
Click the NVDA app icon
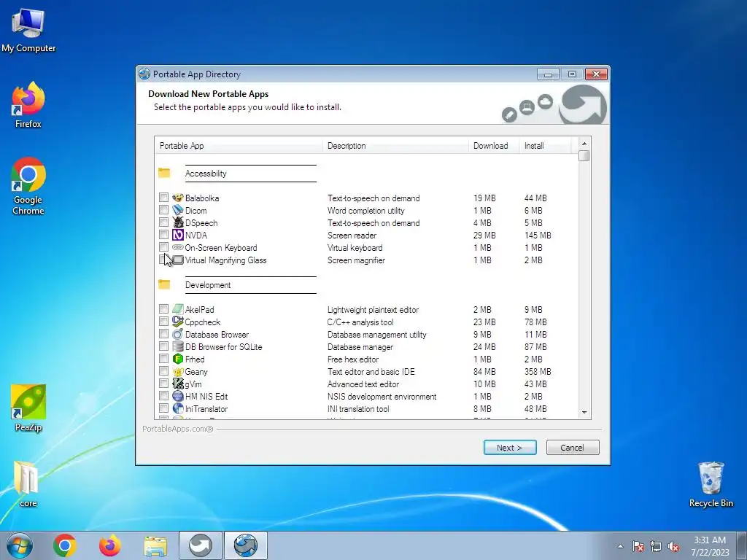pyautogui.click(x=178, y=235)
